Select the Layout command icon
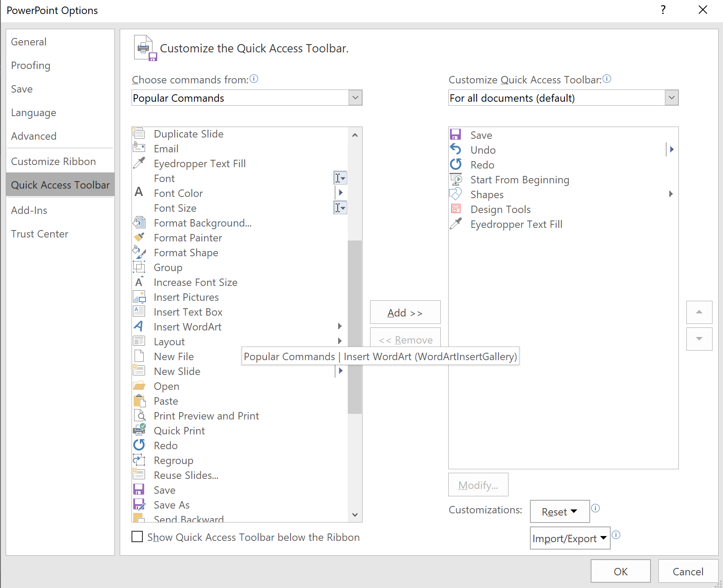This screenshot has height=588, width=723. click(x=139, y=341)
